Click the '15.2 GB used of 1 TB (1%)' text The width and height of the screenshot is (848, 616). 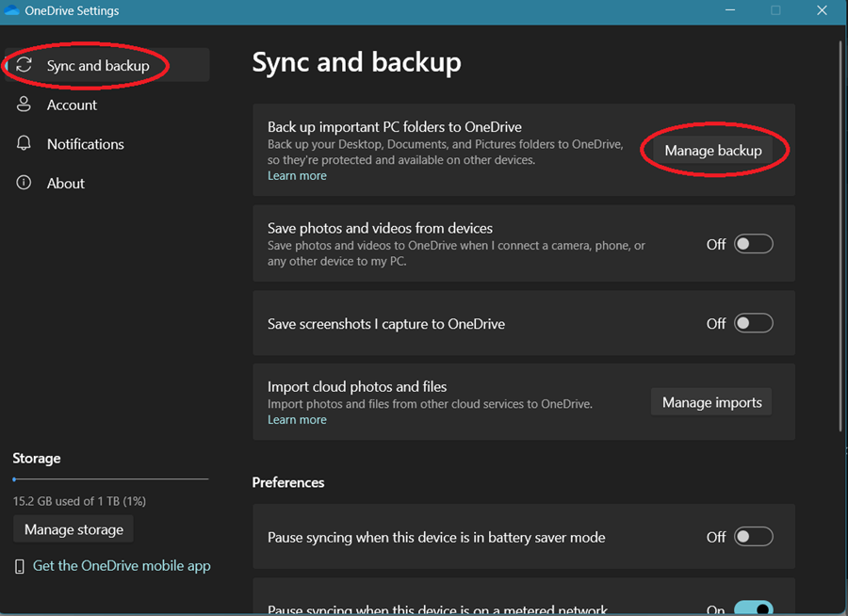click(x=79, y=501)
